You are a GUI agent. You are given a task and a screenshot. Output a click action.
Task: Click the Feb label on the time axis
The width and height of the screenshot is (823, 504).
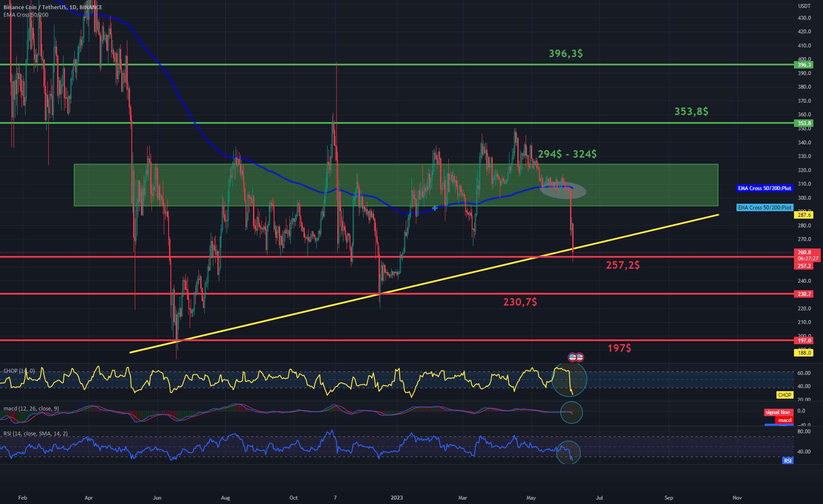pos(22,498)
